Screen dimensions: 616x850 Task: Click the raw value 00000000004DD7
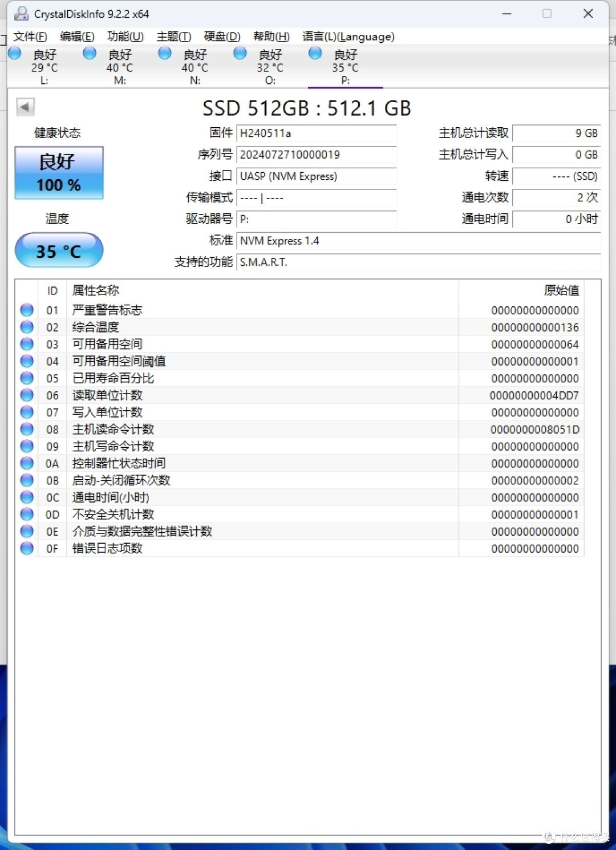coord(534,395)
